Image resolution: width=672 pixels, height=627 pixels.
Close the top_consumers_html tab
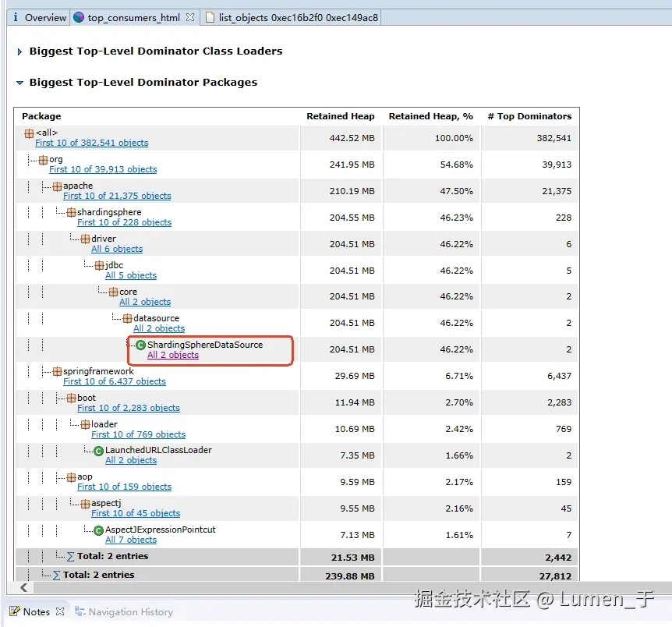click(190, 17)
